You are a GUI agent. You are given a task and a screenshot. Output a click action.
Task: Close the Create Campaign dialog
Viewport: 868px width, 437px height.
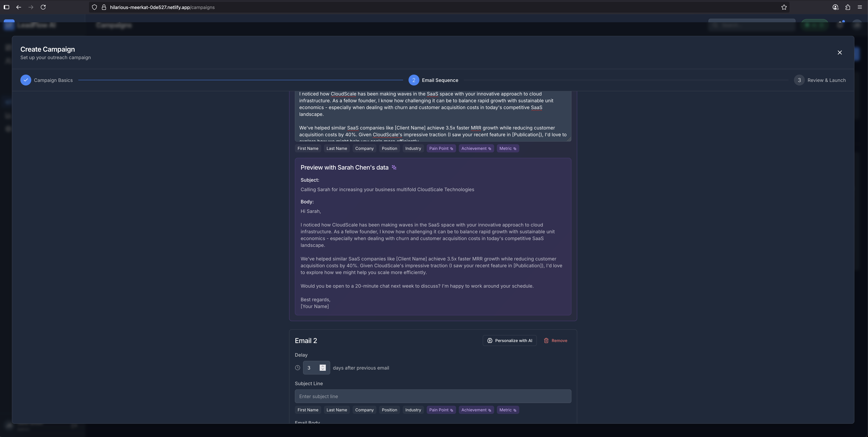coord(839,53)
